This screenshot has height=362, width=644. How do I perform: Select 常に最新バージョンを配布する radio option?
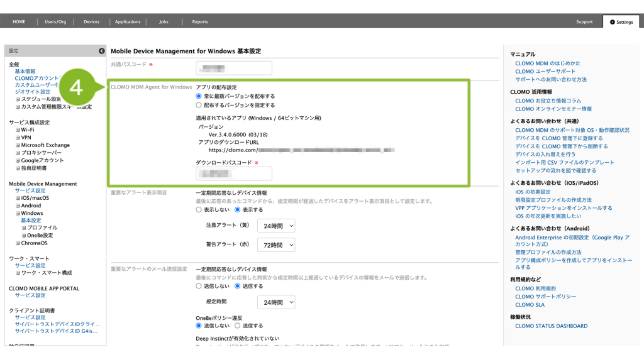point(199,96)
